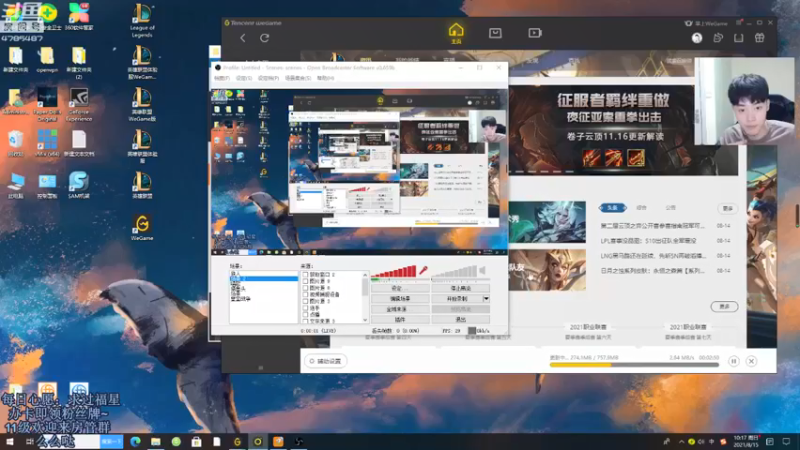Viewport: 800px width, 450px height.
Task: Pause the WeGame download
Action: (x=734, y=361)
